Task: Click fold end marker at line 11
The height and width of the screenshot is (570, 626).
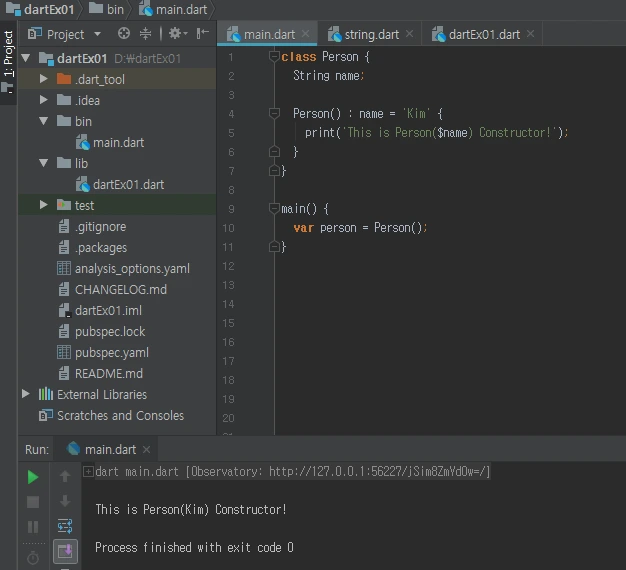Action: tap(274, 247)
